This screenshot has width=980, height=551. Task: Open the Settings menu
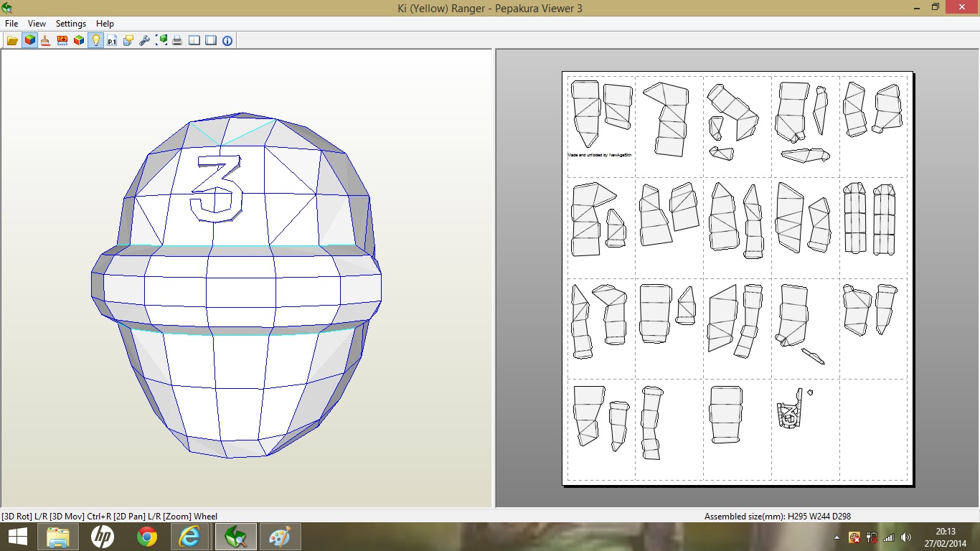point(71,24)
